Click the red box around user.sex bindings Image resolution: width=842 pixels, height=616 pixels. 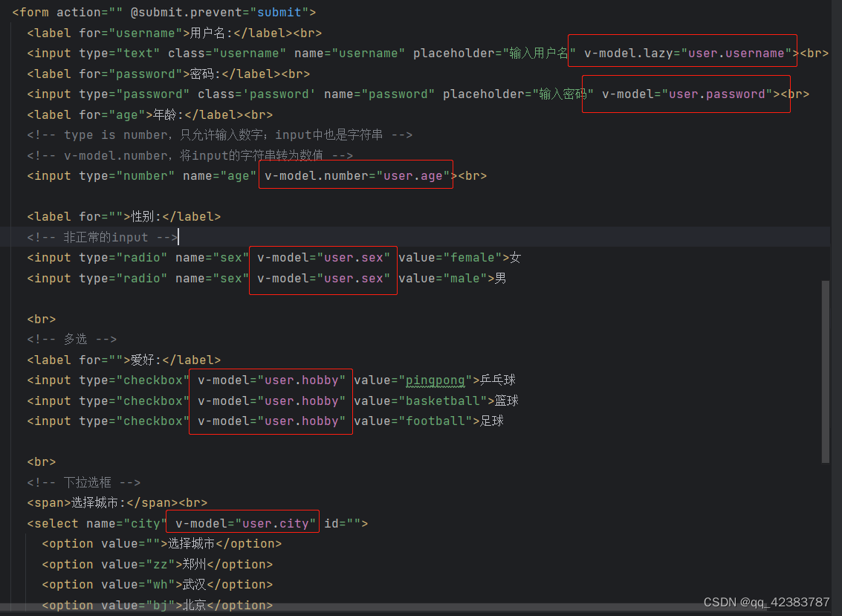click(323, 268)
